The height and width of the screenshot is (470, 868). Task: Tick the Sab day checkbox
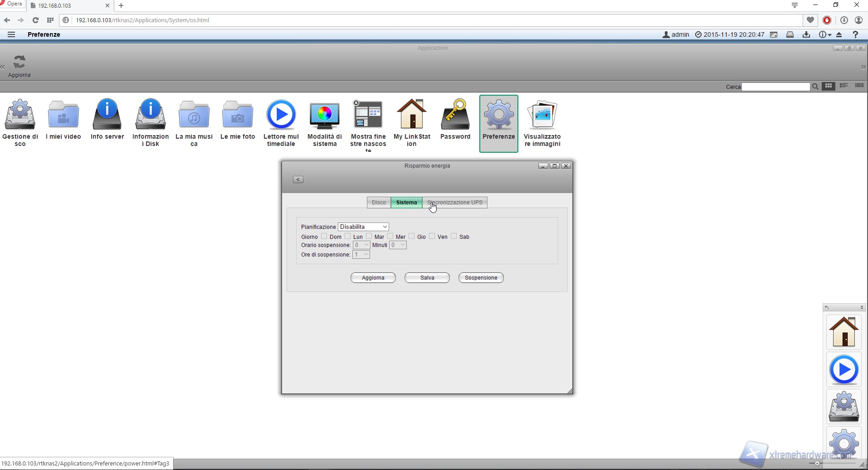coord(454,236)
